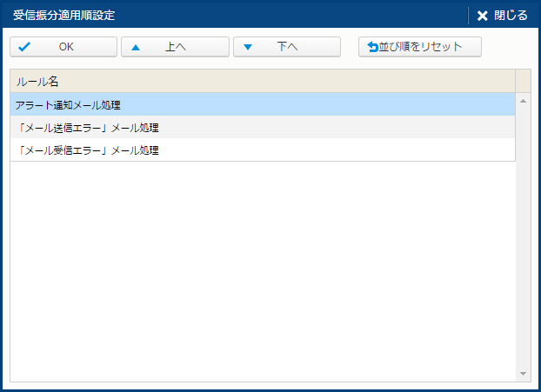The image size is (541, 392).
Task: Click the scrollbar's down arrow in the list
Action: point(523,373)
